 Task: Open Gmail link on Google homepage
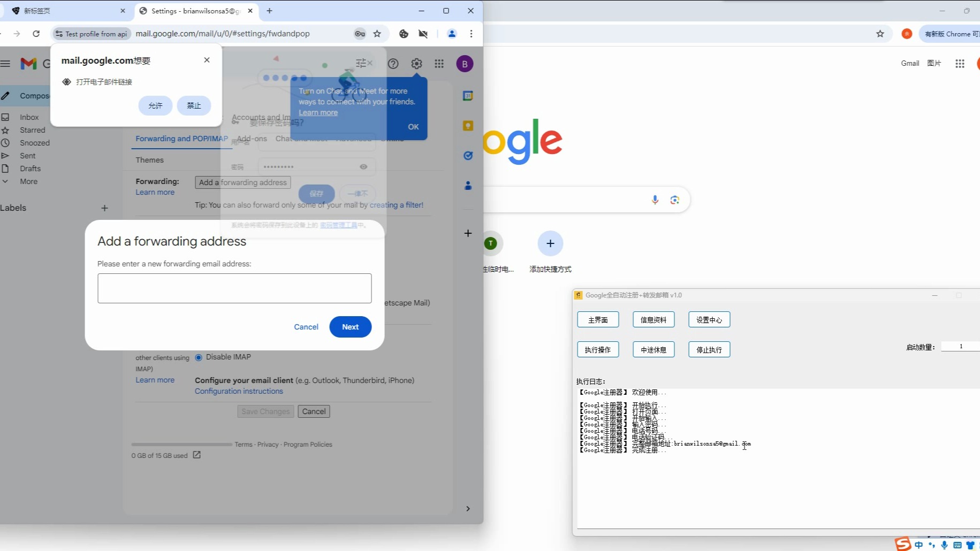pyautogui.click(x=910, y=63)
